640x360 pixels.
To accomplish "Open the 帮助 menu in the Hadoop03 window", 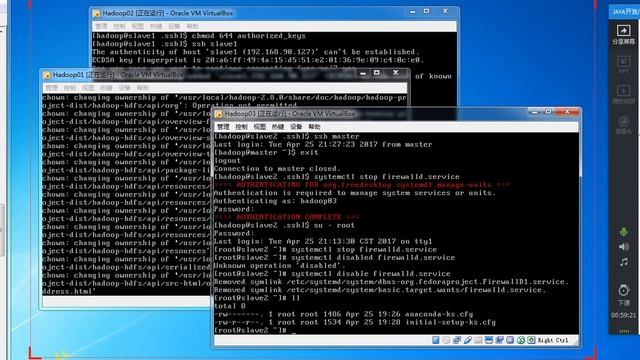I will tap(314, 127).
